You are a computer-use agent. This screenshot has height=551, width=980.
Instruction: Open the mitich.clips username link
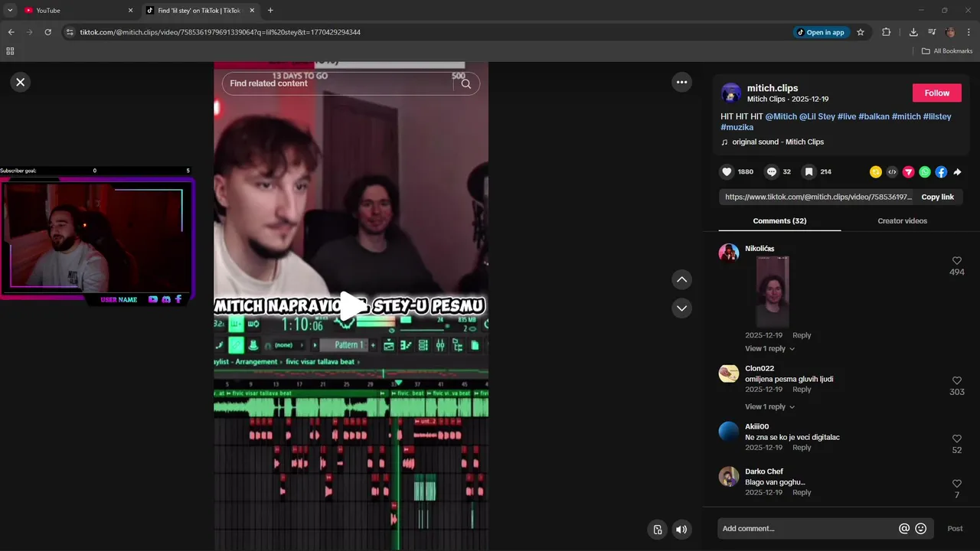(773, 88)
